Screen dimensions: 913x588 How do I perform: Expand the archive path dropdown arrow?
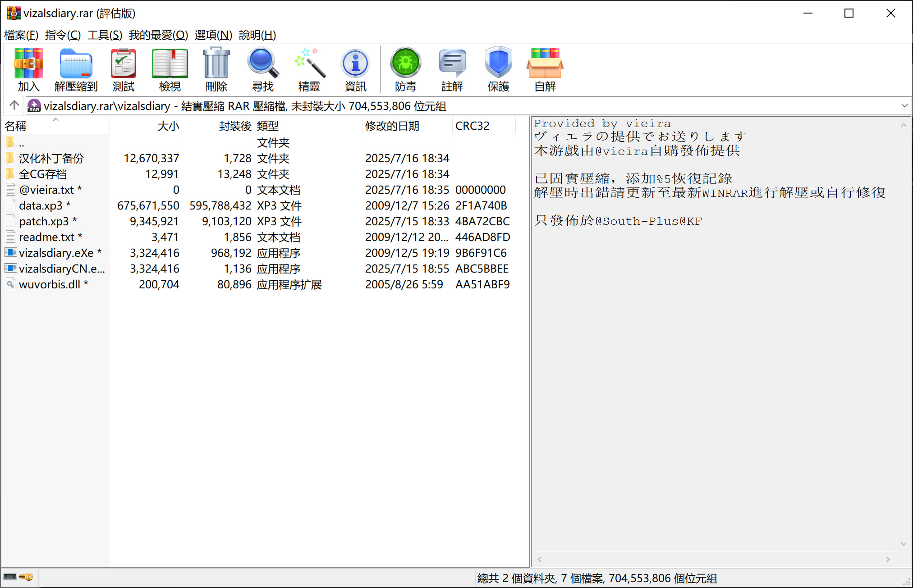(x=904, y=106)
